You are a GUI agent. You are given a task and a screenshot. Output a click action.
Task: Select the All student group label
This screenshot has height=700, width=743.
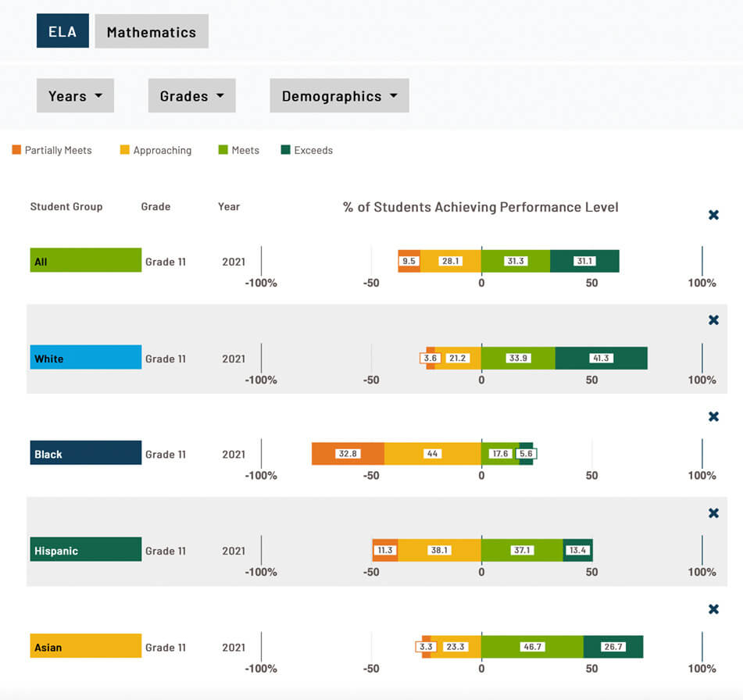(x=86, y=260)
